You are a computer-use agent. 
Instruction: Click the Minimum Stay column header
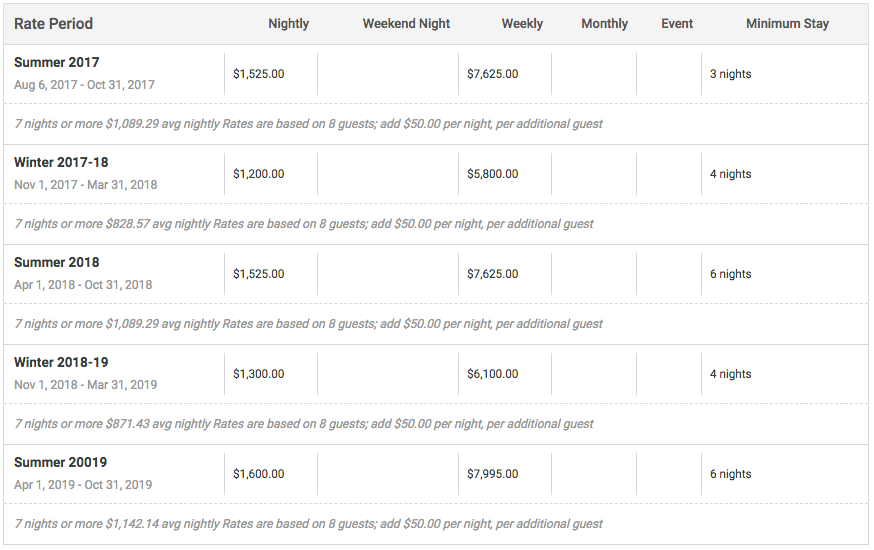click(x=788, y=24)
